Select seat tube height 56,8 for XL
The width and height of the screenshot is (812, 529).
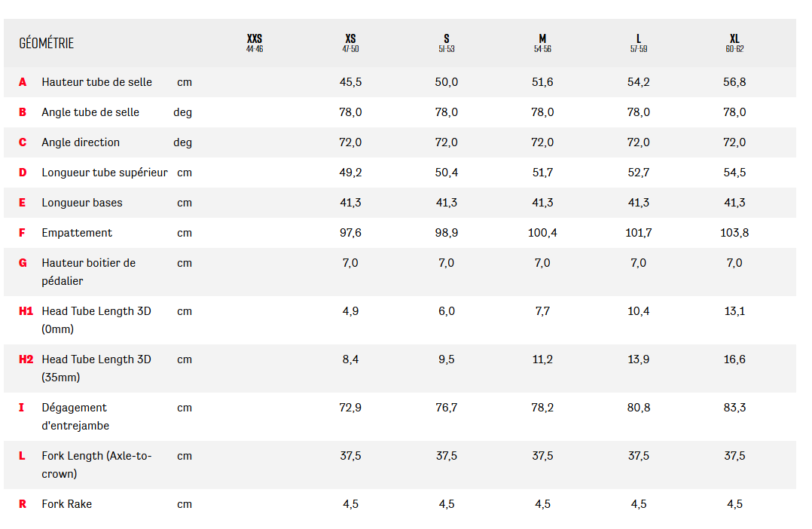734,82
